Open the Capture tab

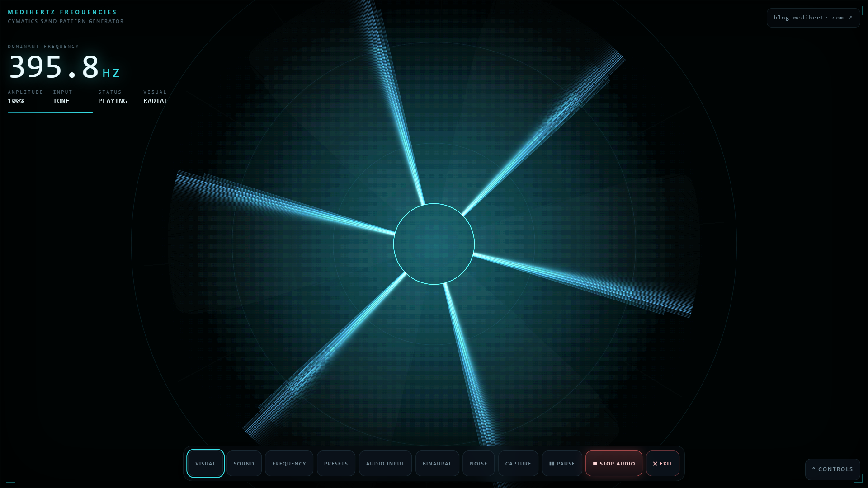[518, 463]
